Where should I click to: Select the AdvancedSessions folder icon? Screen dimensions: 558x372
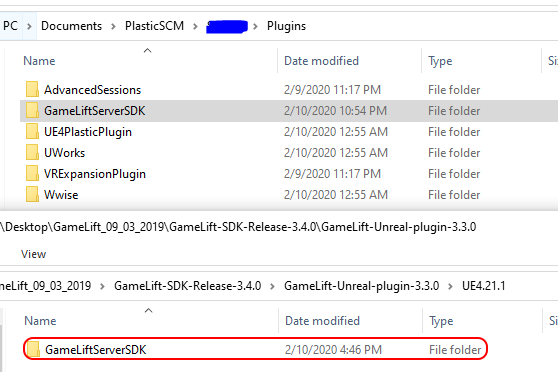(x=32, y=89)
